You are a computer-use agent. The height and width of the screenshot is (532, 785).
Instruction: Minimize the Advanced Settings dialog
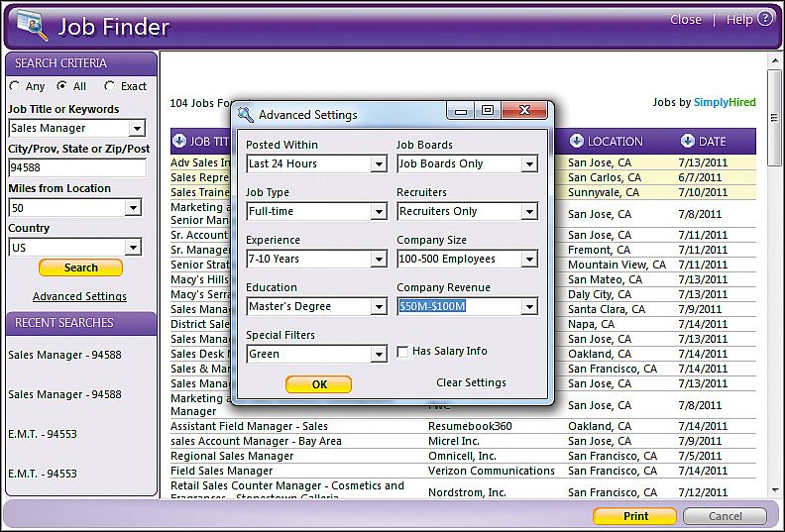[461, 111]
